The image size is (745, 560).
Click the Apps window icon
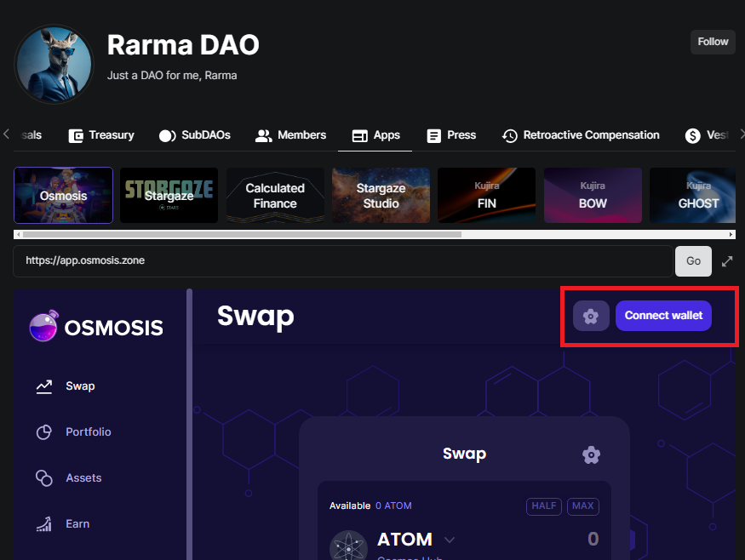[359, 136]
